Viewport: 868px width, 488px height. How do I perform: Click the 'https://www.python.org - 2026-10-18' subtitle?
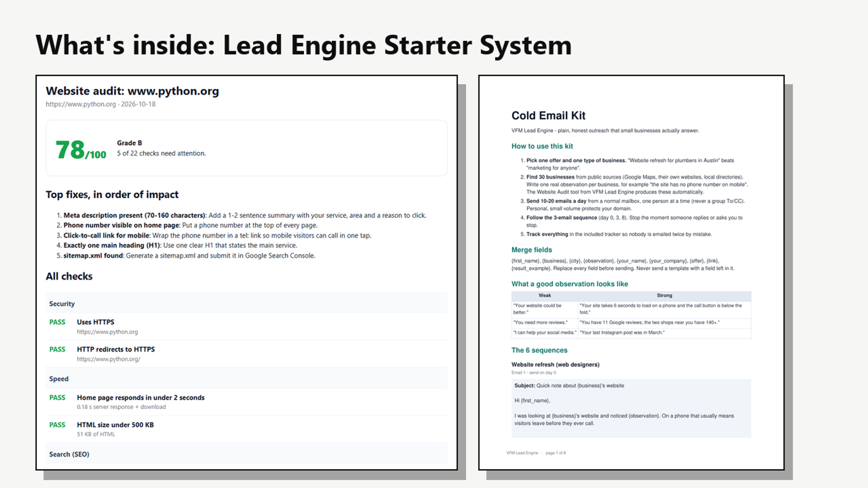[x=101, y=104]
